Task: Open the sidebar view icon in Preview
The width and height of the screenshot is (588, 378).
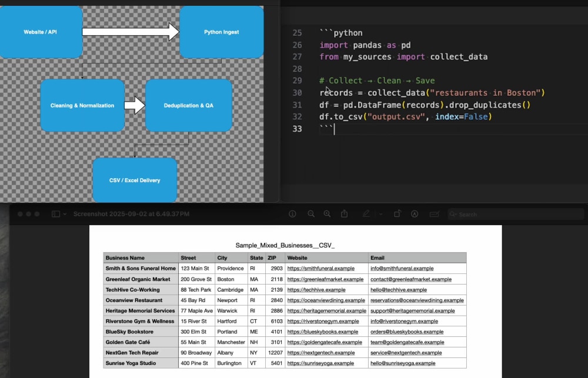Action: pyautogui.click(x=55, y=214)
